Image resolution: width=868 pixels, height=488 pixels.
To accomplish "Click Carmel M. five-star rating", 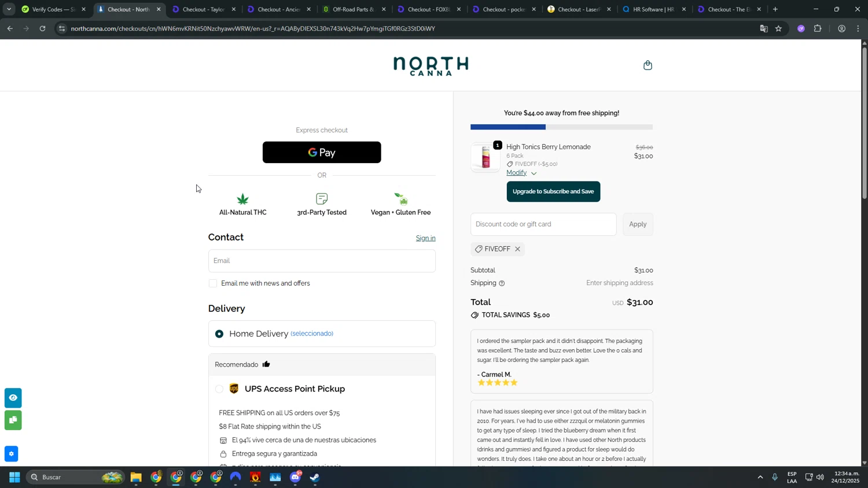I will click(x=497, y=383).
